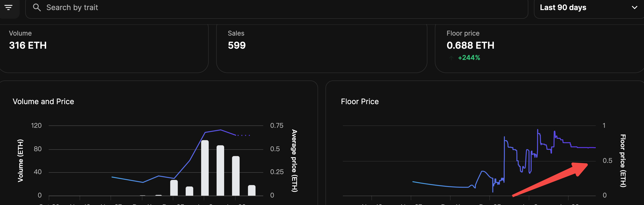
Task: Click the red arrow annotation
Action: 550,179
